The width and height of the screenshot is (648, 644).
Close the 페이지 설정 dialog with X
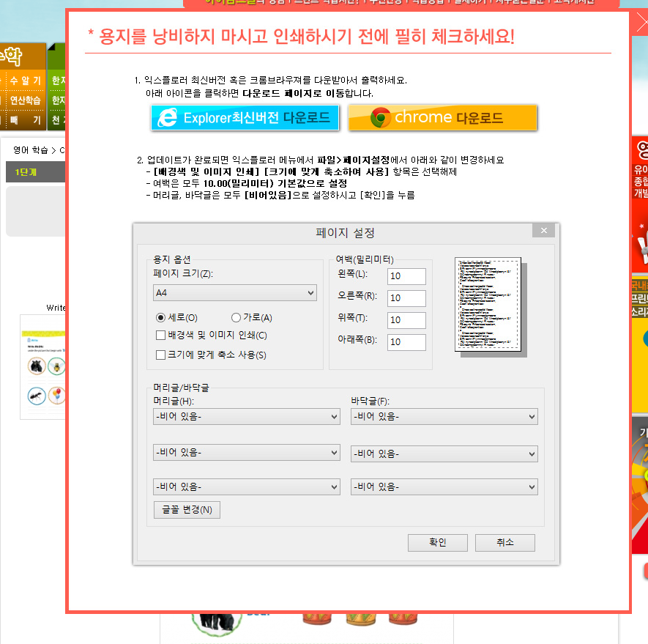click(543, 231)
